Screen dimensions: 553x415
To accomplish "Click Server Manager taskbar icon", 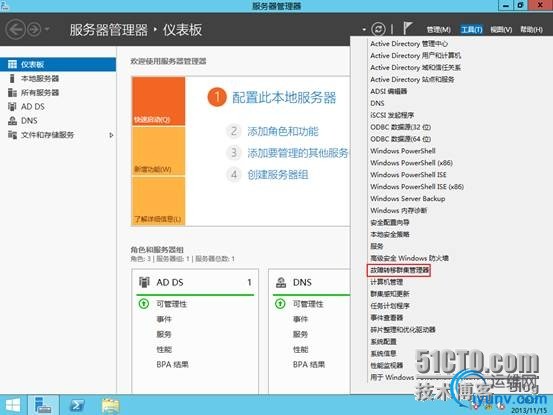I will [x=43, y=405].
